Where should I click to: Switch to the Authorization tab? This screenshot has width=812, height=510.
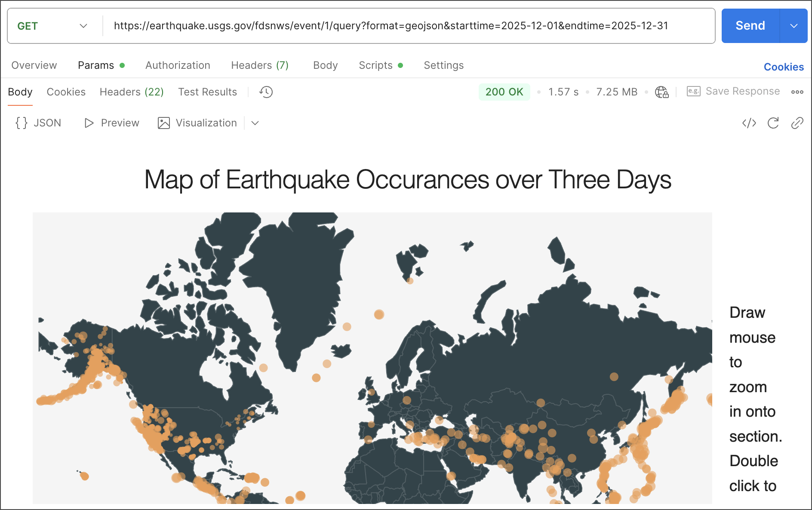tap(177, 65)
